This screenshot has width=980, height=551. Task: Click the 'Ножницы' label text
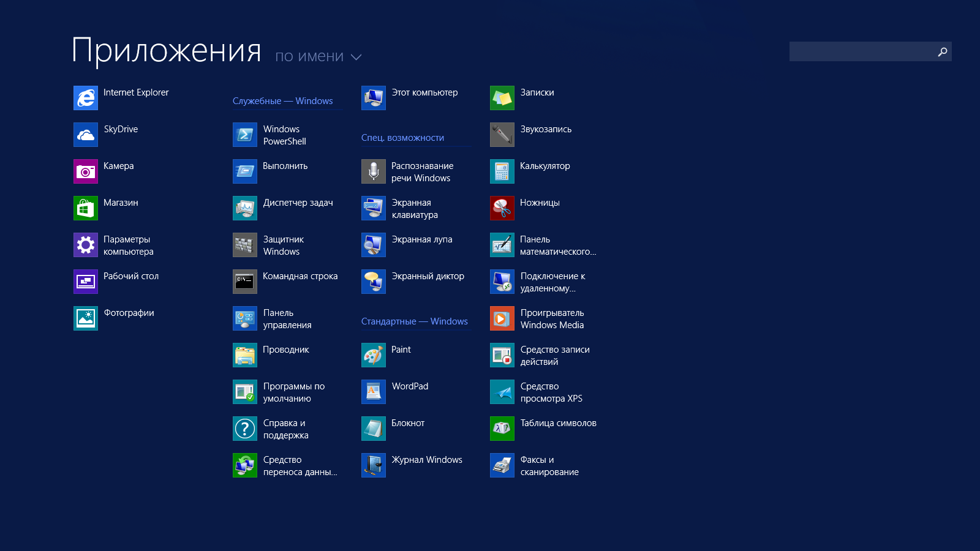tap(540, 203)
